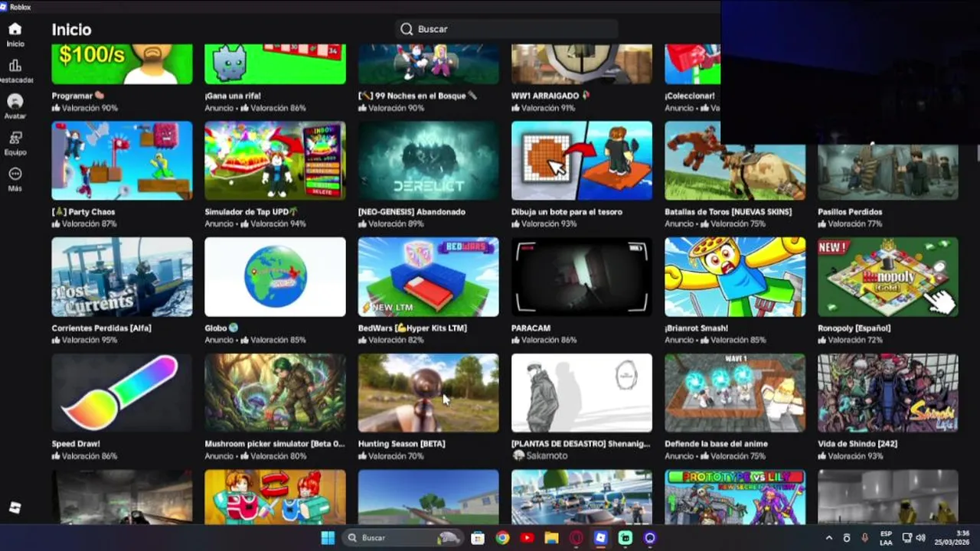Open Prototype vs Lily game thumbnail
The image size is (980, 551).
point(735,497)
